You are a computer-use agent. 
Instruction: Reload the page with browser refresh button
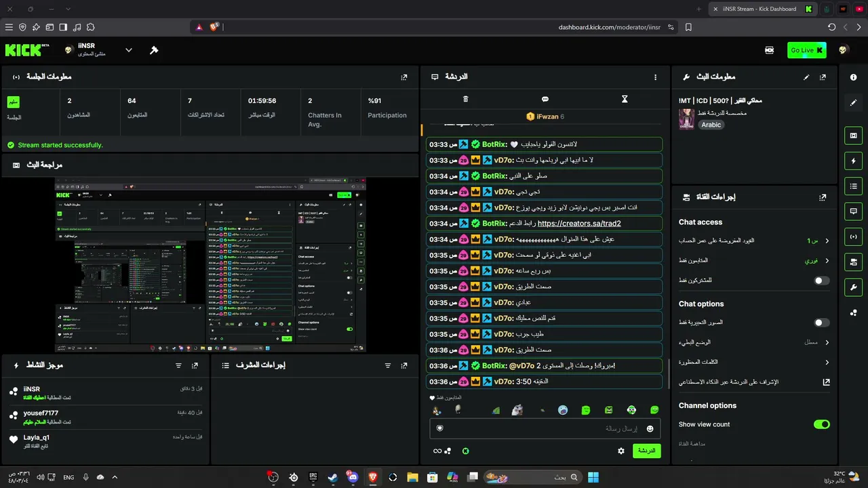pos(831,27)
